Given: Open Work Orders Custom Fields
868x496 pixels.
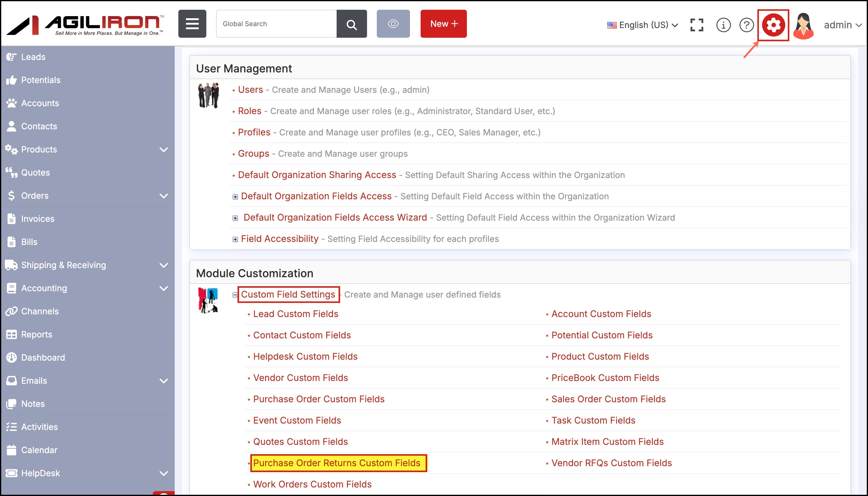Looking at the screenshot, I should coord(312,484).
